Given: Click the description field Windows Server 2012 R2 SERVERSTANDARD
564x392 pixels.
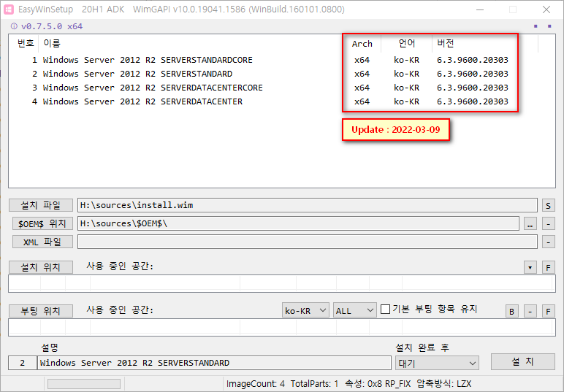Looking at the screenshot, I should pyautogui.click(x=214, y=363).
